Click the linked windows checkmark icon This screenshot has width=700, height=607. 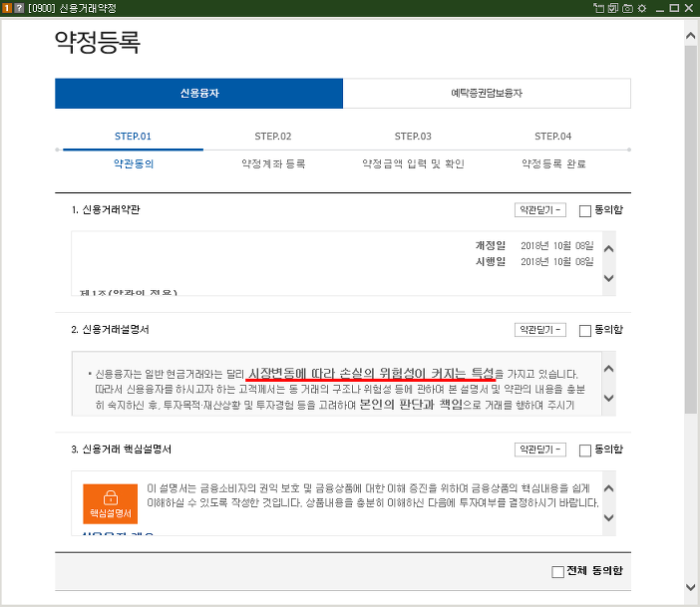tap(613, 8)
